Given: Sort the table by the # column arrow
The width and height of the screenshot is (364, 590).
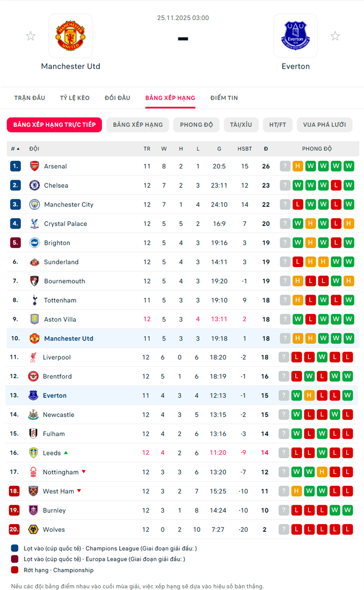Looking at the screenshot, I should 18,149.
